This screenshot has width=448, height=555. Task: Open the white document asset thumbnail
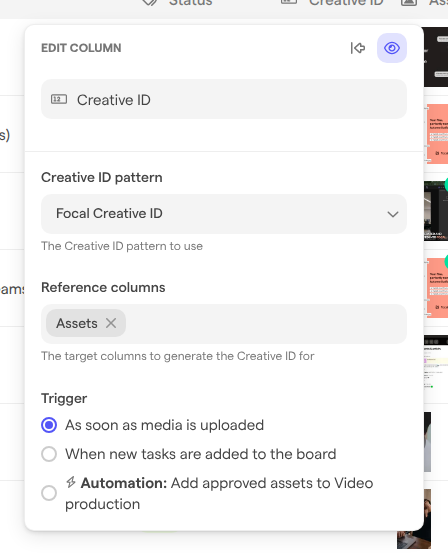(x=436, y=365)
